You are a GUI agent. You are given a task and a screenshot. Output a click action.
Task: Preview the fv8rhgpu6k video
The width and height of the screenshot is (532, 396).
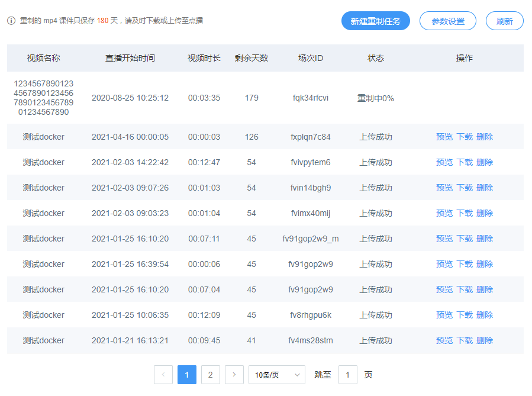click(x=444, y=315)
